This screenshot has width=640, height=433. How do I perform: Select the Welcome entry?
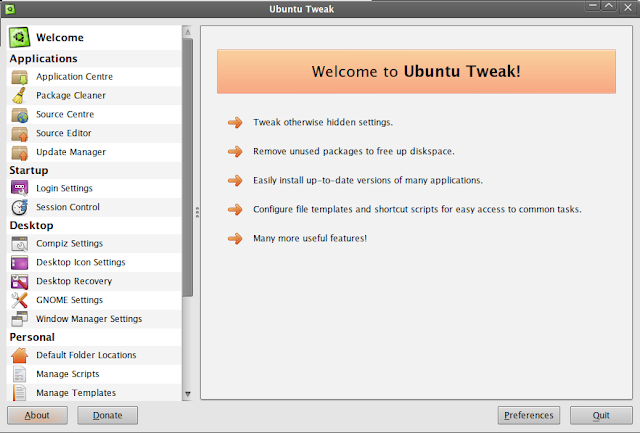pyautogui.click(x=94, y=38)
